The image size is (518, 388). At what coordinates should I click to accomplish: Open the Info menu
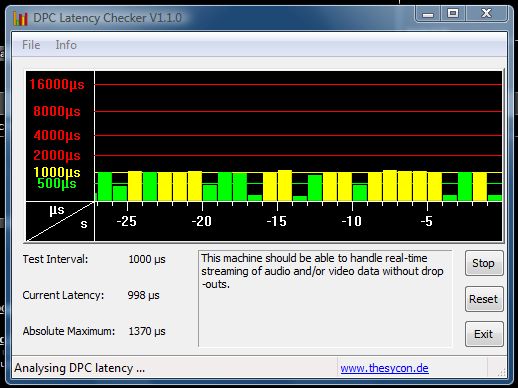(x=66, y=45)
